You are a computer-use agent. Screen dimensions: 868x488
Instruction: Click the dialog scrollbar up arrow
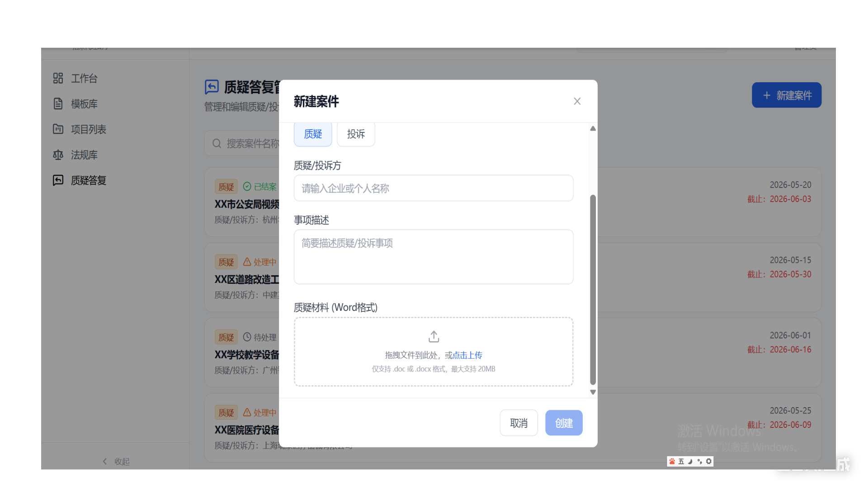tap(593, 129)
